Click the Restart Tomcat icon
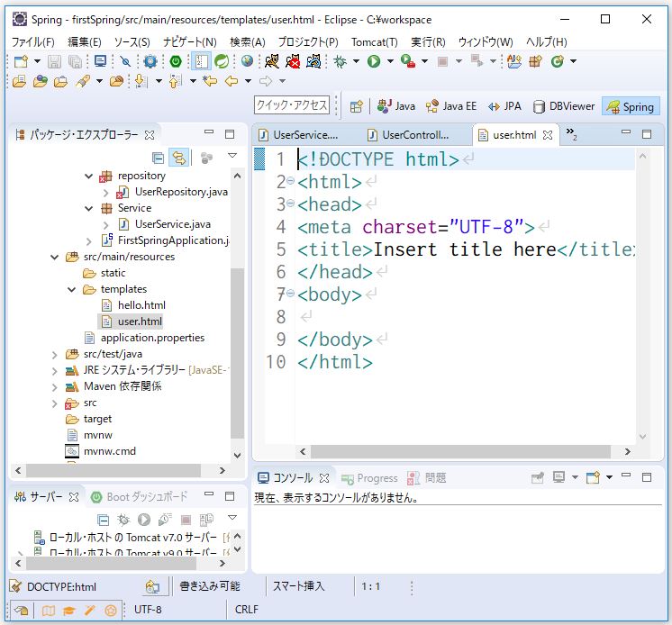The height and width of the screenshot is (625, 672). [313, 61]
